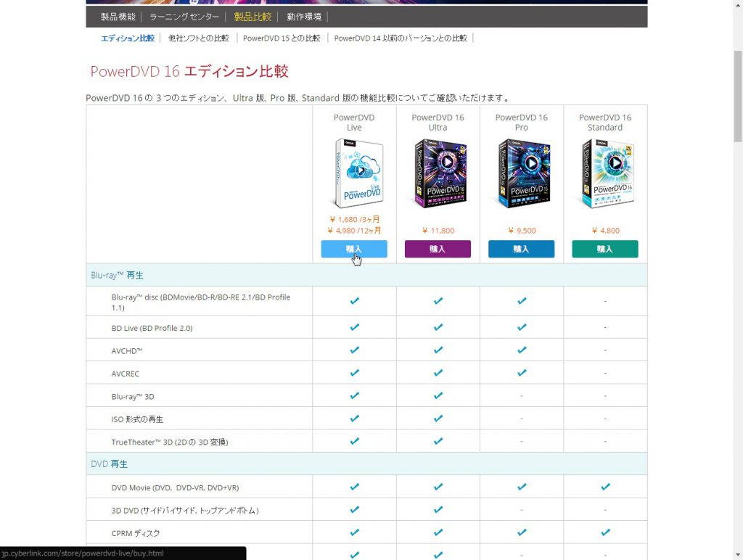Click the ¥ 4,800 Standard price
This screenshot has width=743, height=560.
(x=606, y=231)
